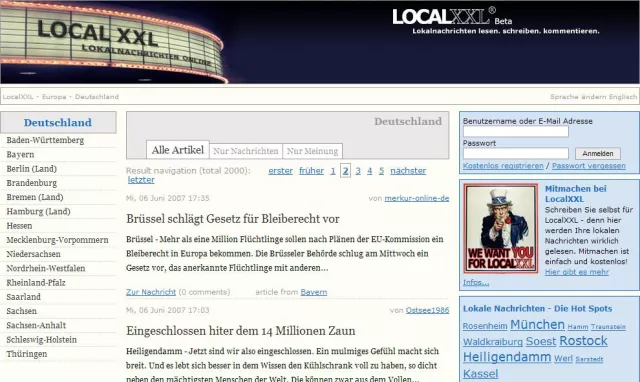The image size is (640, 382).
Task: Open results page 5
Action: (381, 171)
